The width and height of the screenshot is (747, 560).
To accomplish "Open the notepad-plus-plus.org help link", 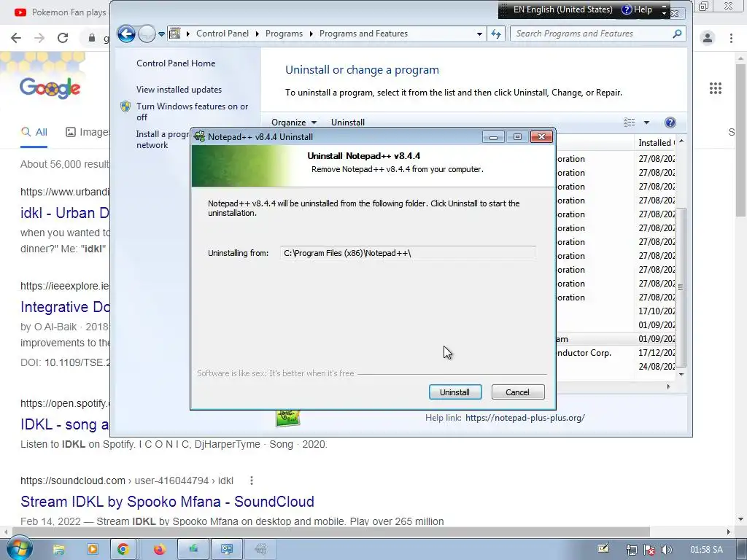I will pyautogui.click(x=525, y=418).
